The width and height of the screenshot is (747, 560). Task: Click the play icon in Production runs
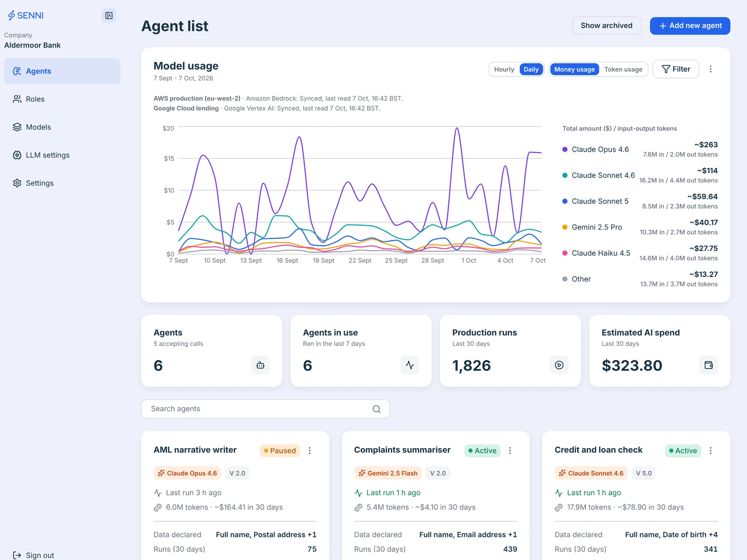click(559, 365)
